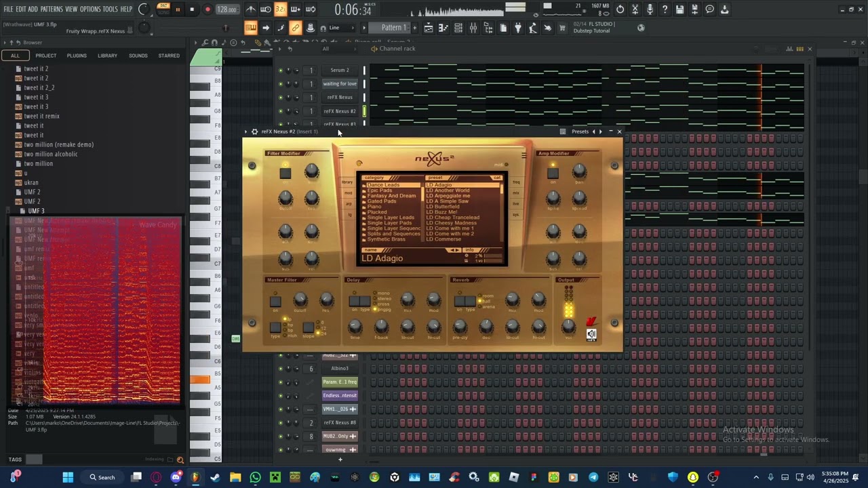Click the tempo 128.000 field
This screenshot has width=868, height=488.
[227, 9]
